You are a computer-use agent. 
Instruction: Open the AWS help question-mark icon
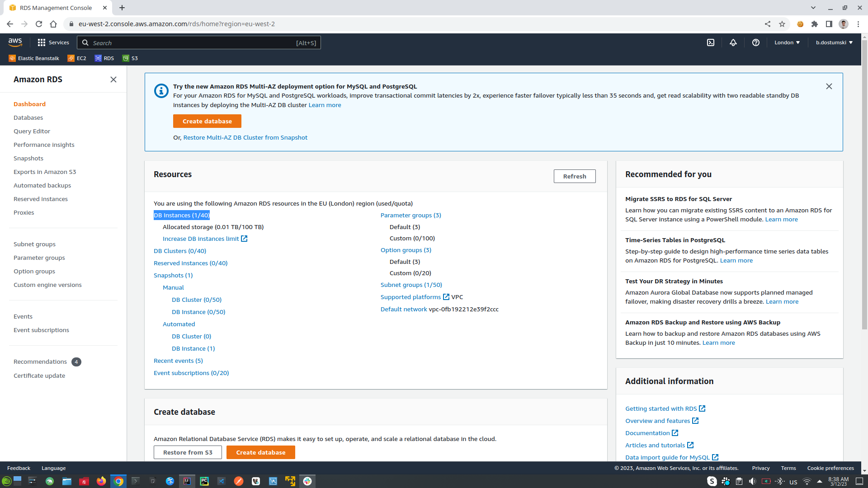(756, 42)
